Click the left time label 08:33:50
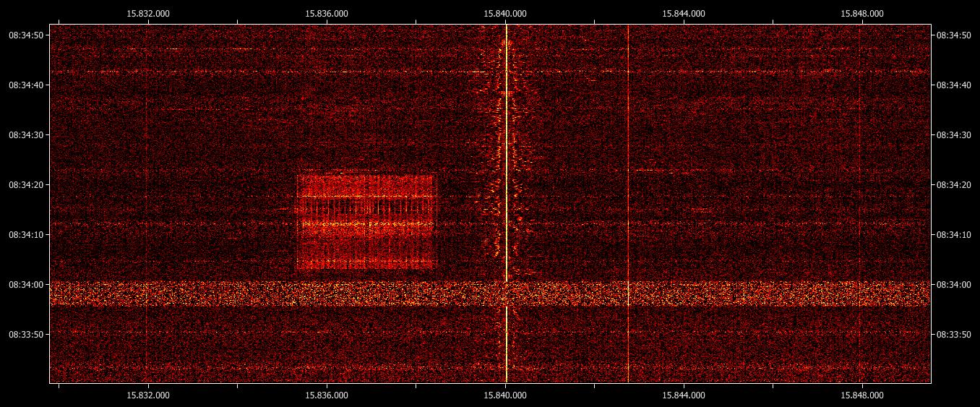 pos(27,335)
